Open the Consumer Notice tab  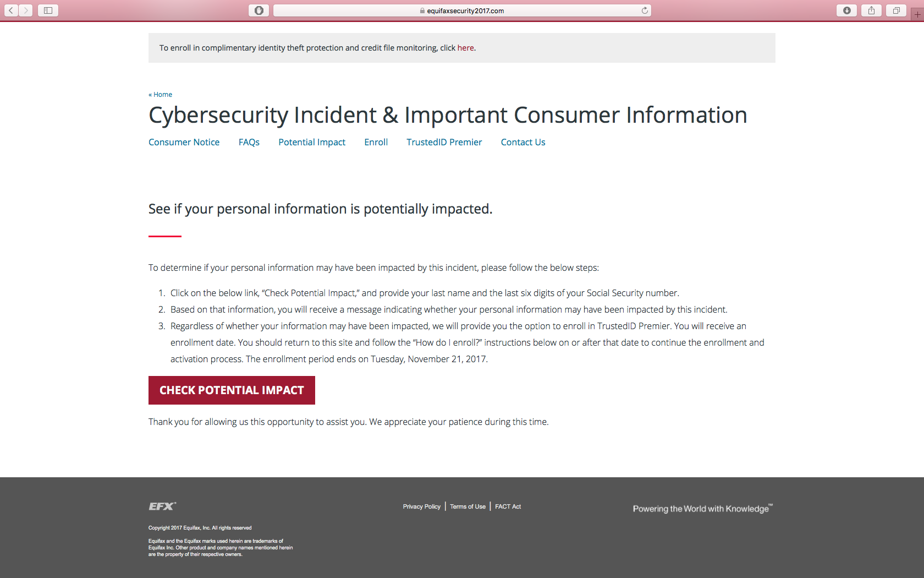(184, 142)
